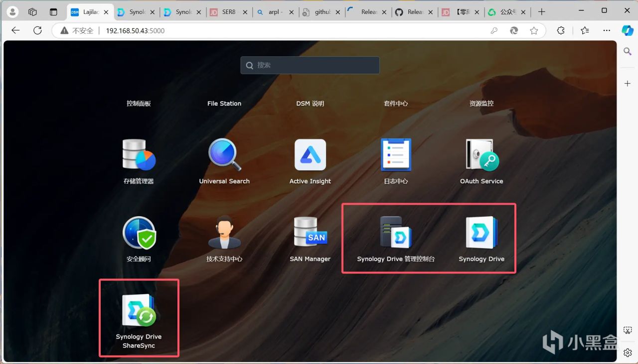Open the workspaces button
638x364 pixels.
click(33, 11)
